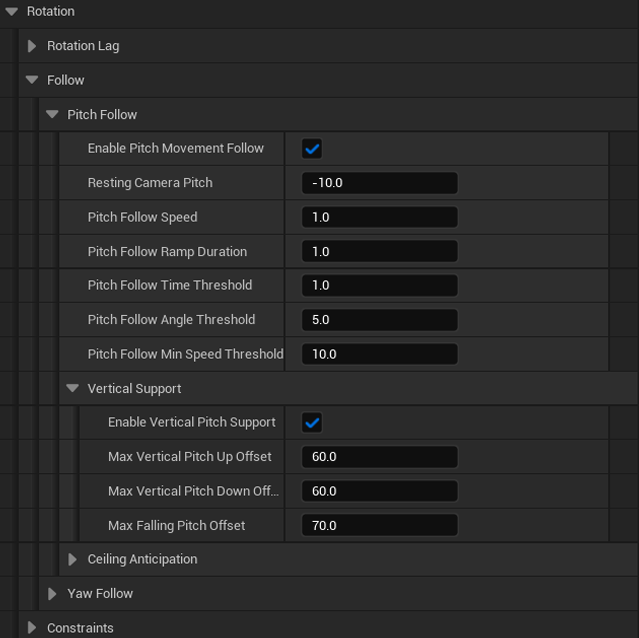Expand the Rotation Lag section
The height and width of the screenshot is (638, 639).
coord(32,46)
